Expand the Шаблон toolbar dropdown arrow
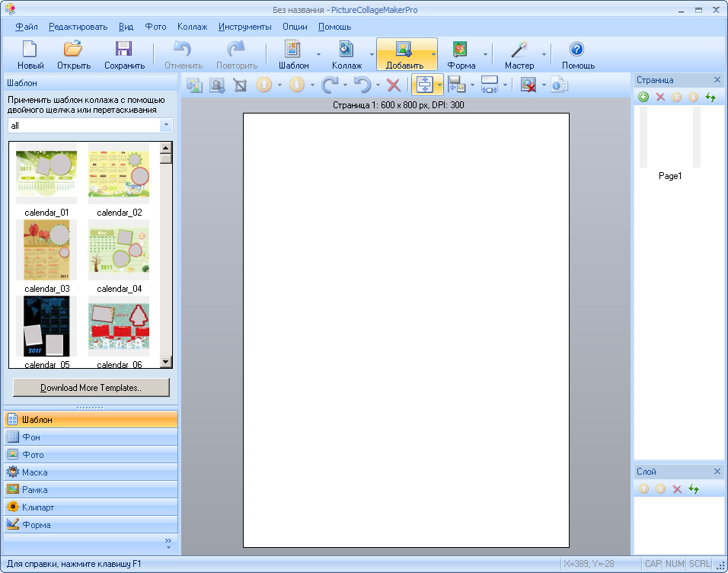The width and height of the screenshot is (728, 573). [x=318, y=54]
